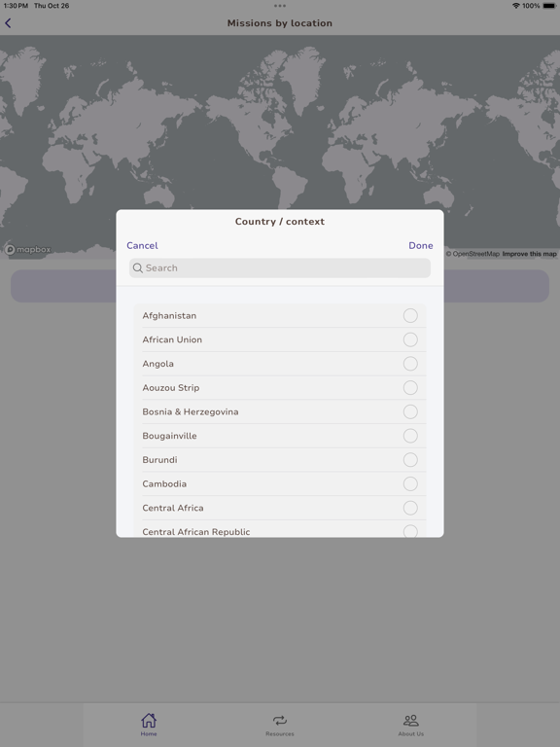The height and width of the screenshot is (747, 560).
Task: Select the Central Africa radio button
Action: (410, 508)
